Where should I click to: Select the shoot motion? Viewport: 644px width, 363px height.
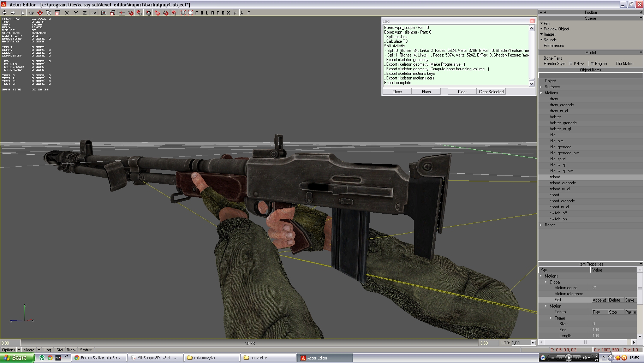click(x=554, y=195)
